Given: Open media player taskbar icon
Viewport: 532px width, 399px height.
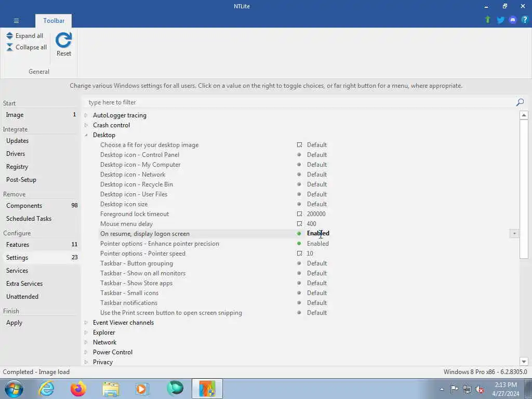Looking at the screenshot, I should click(142, 389).
